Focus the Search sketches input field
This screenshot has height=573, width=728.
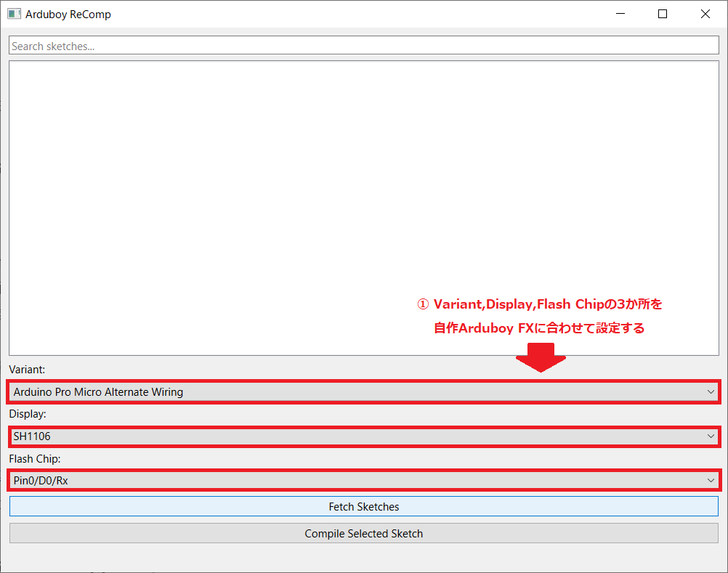pos(363,46)
